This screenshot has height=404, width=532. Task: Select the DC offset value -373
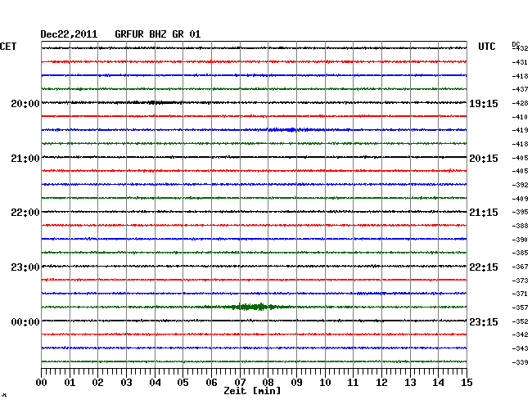pyautogui.click(x=520, y=281)
